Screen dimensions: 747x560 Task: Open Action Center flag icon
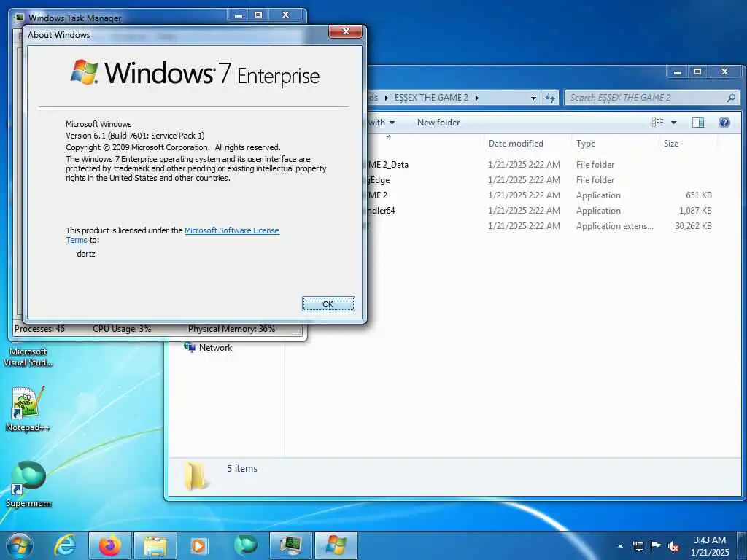pyautogui.click(x=656, y=545)
